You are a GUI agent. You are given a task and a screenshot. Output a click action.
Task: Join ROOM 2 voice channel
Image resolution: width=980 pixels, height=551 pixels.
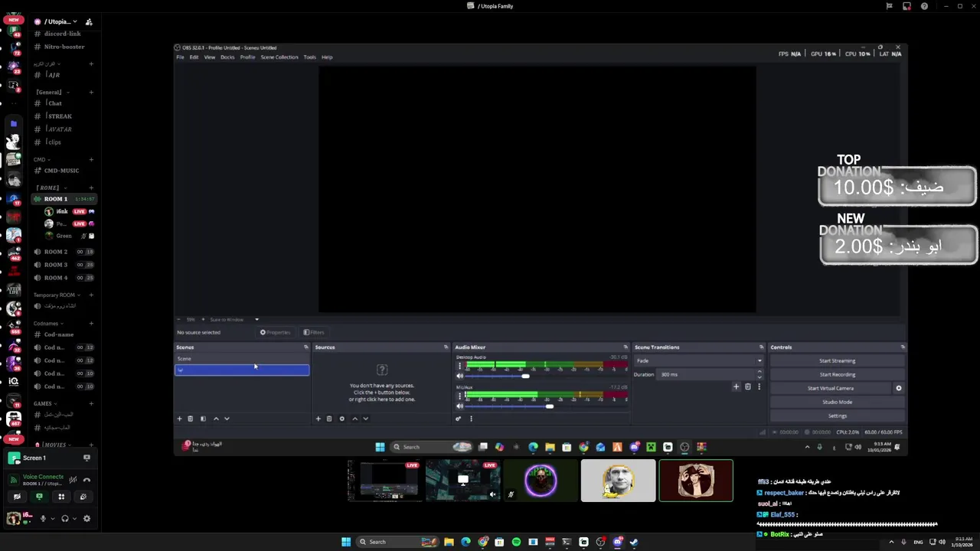[x=64, y=252]
